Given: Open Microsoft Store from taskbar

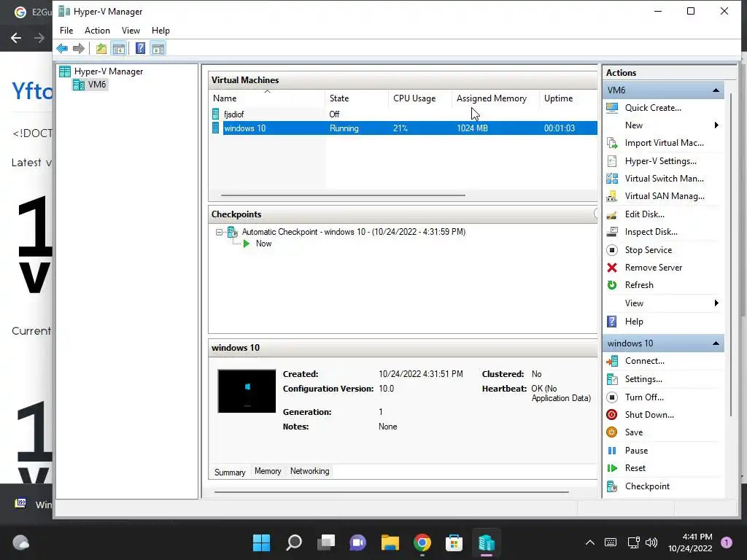Looking at the screenshot, I should [x=454, y=542].
